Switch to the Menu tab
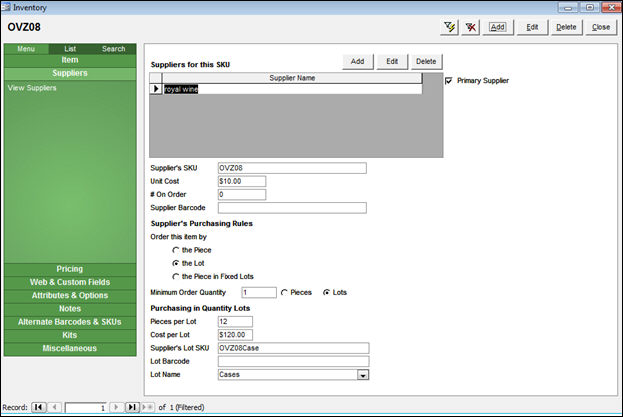623x417 pixels. 26,49
